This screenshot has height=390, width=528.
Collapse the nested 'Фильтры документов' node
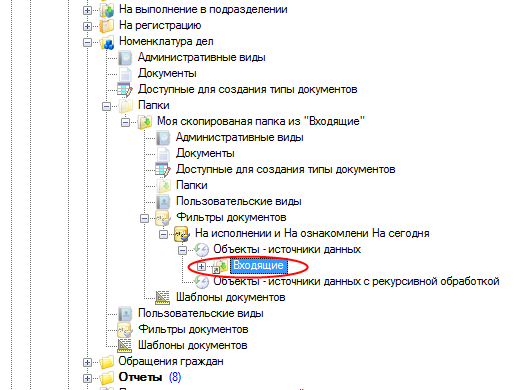[144, 218]
